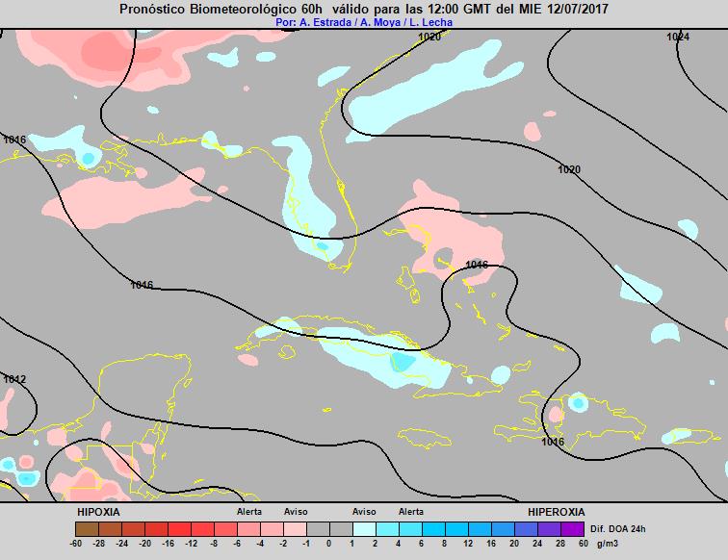Click the authors line 'Por: A. Estrada / A. Moya / L. Lecha'

[x=364, y=22]
